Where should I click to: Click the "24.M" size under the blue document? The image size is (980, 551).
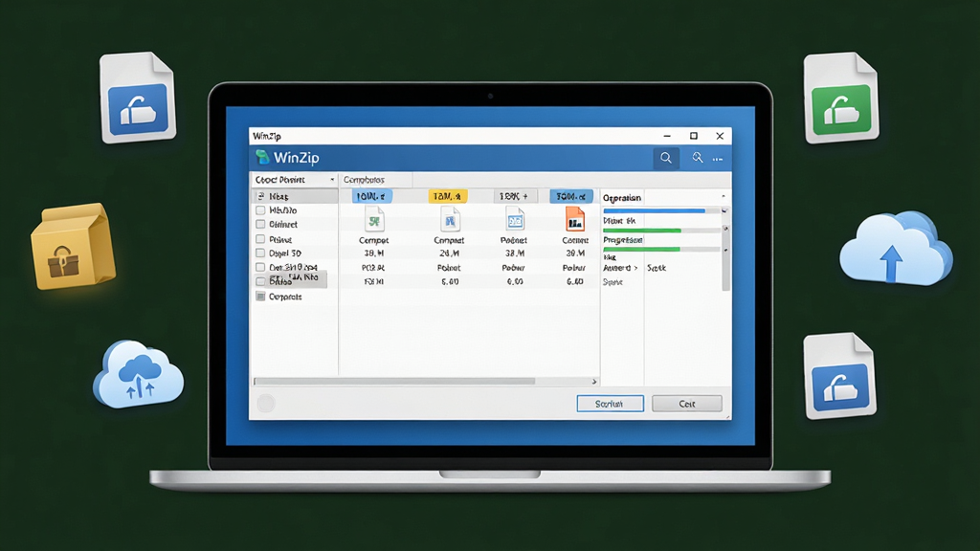(449, 253)
